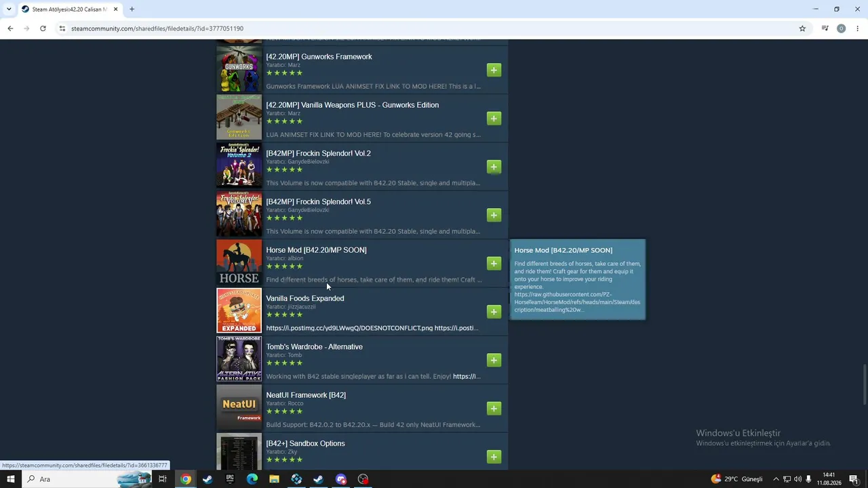View site information icon in address bar
This screenshot has height=488, width=868.
62,28
